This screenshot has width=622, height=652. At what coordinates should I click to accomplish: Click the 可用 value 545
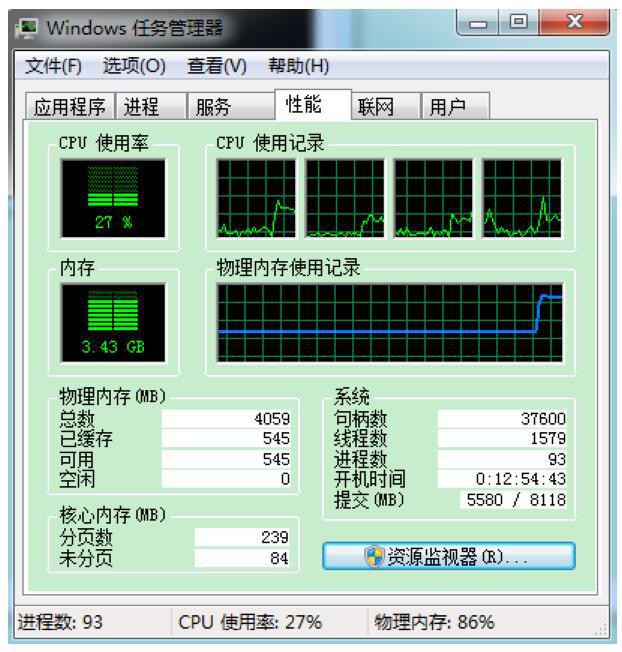[226, 459]
